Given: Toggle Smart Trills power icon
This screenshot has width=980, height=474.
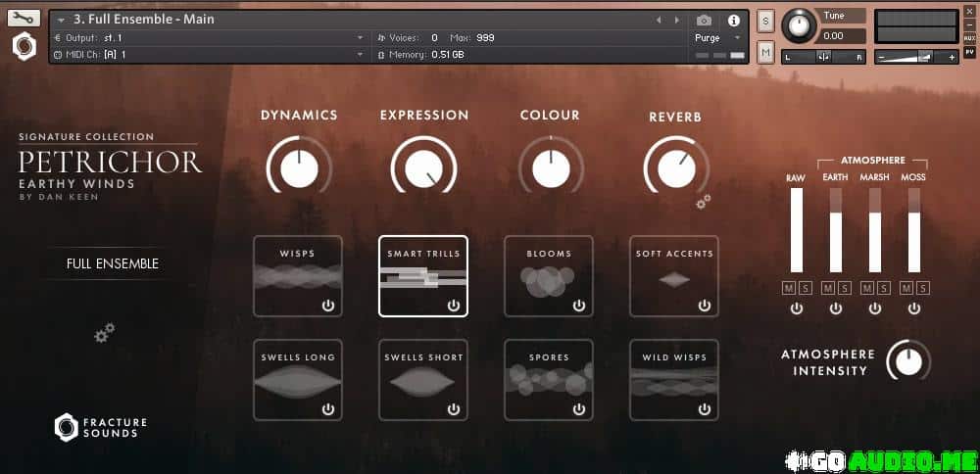Looking at the screenshot, I should click(454, 306).
